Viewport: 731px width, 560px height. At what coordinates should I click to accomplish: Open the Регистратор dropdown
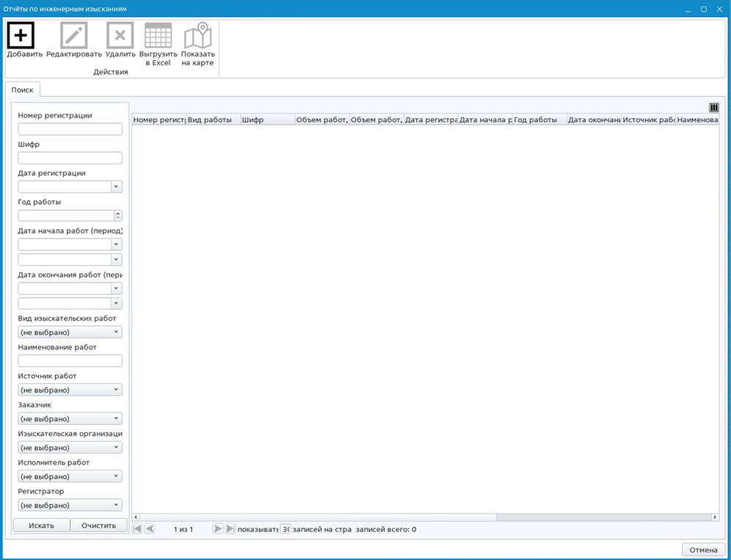tap(116, 505)
